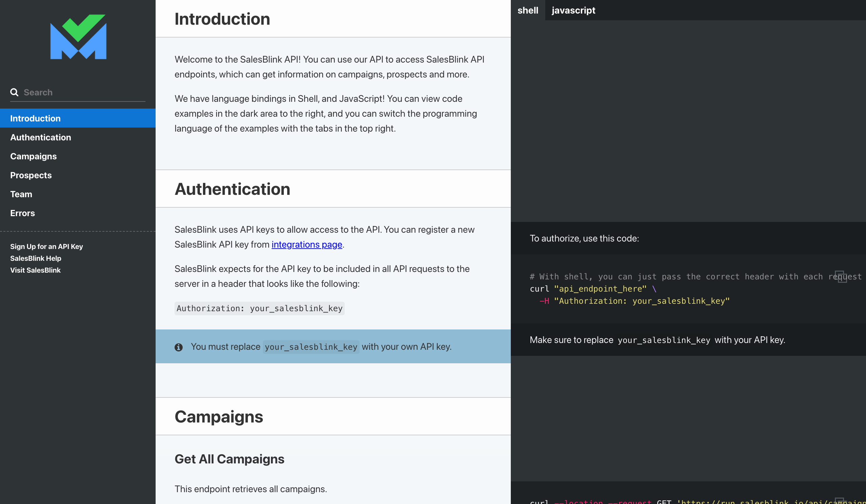Click the Get All Campaigns subheading

pyautogui.click(x=229, y=459)
